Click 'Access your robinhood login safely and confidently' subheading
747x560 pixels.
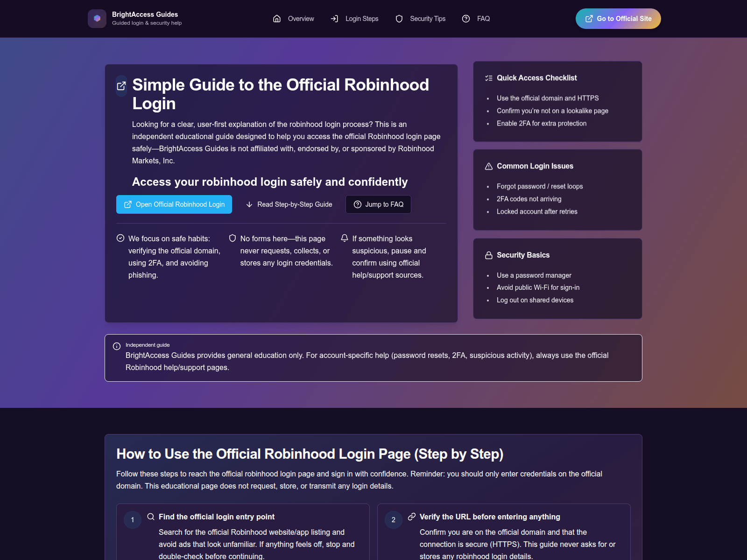270,182
